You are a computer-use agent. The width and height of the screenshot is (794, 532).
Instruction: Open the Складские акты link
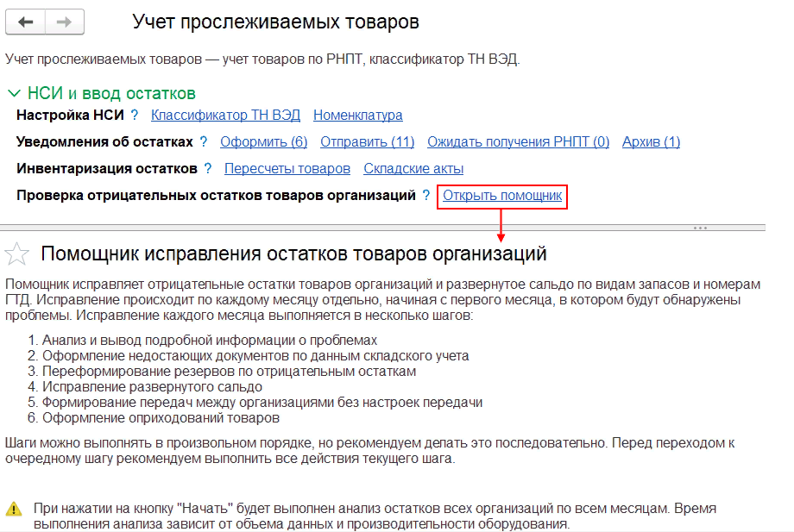tap(413, 169)
